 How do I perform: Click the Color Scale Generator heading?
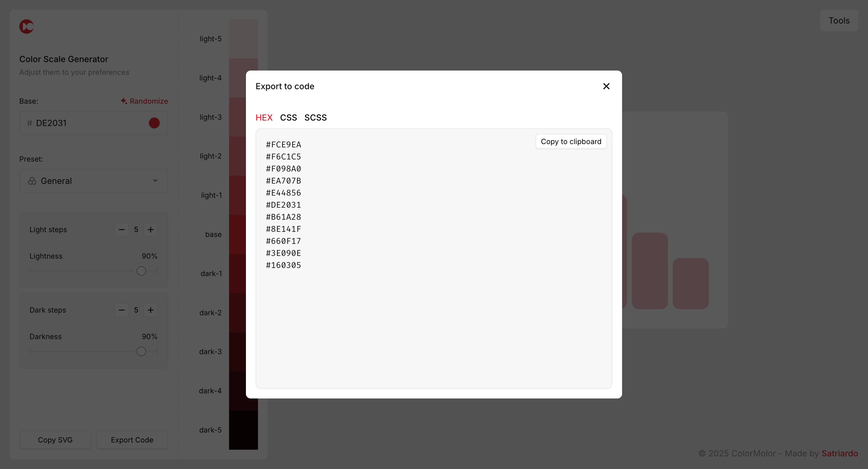point(64,59)
